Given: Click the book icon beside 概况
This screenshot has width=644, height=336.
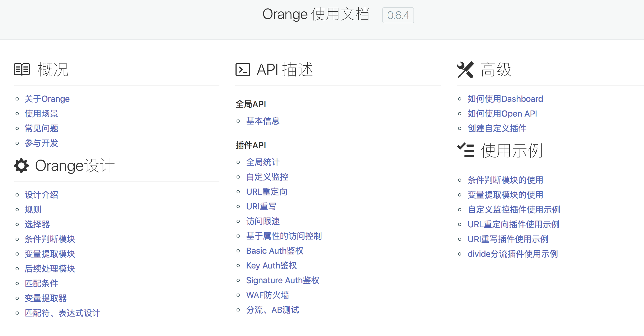Looking at the screenshot, I should click(22, 69).
